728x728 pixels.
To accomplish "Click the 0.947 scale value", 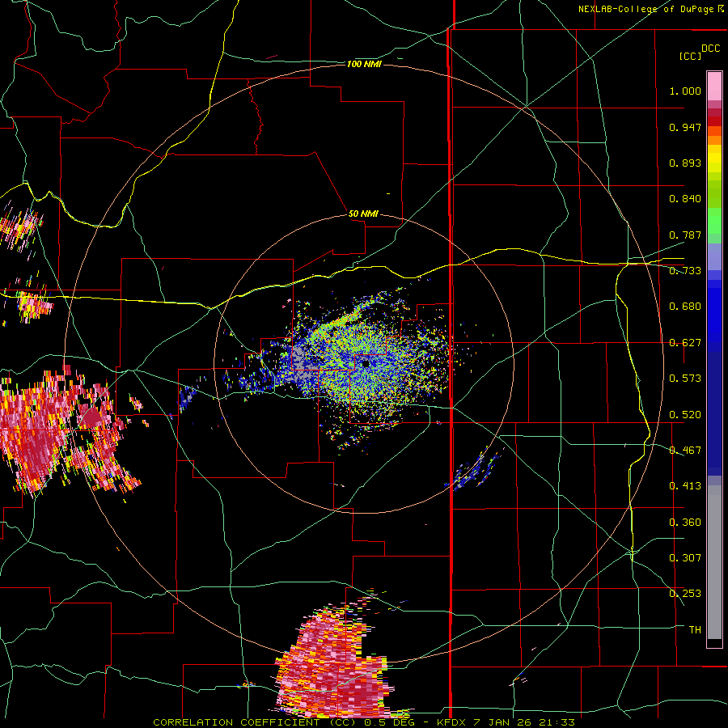I will click(685, 127).
